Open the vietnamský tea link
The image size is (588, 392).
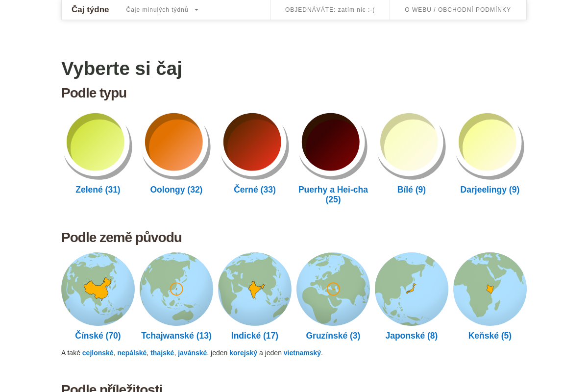pos(302,353)
